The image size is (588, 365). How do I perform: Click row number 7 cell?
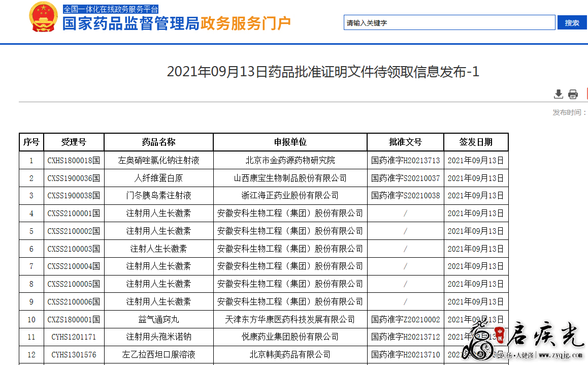[x=31, y=266]
